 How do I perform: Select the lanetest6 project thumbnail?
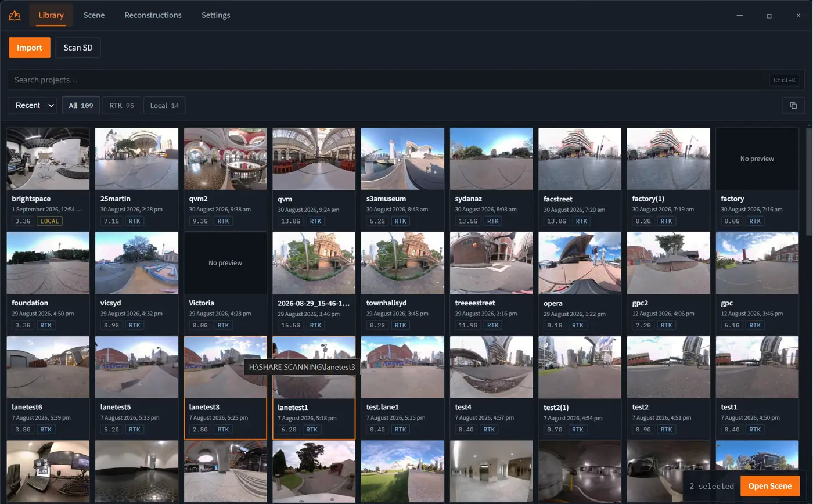pyautogui.click(x=48, y=368)
